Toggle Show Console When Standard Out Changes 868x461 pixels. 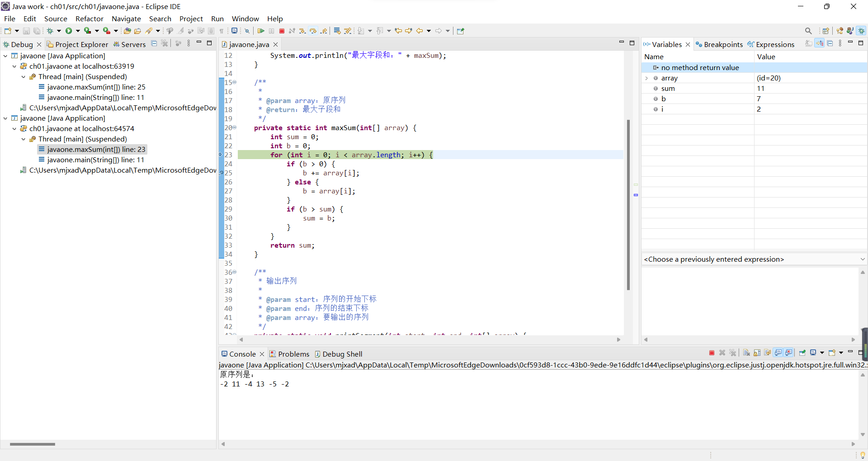[x=778, y=353]
